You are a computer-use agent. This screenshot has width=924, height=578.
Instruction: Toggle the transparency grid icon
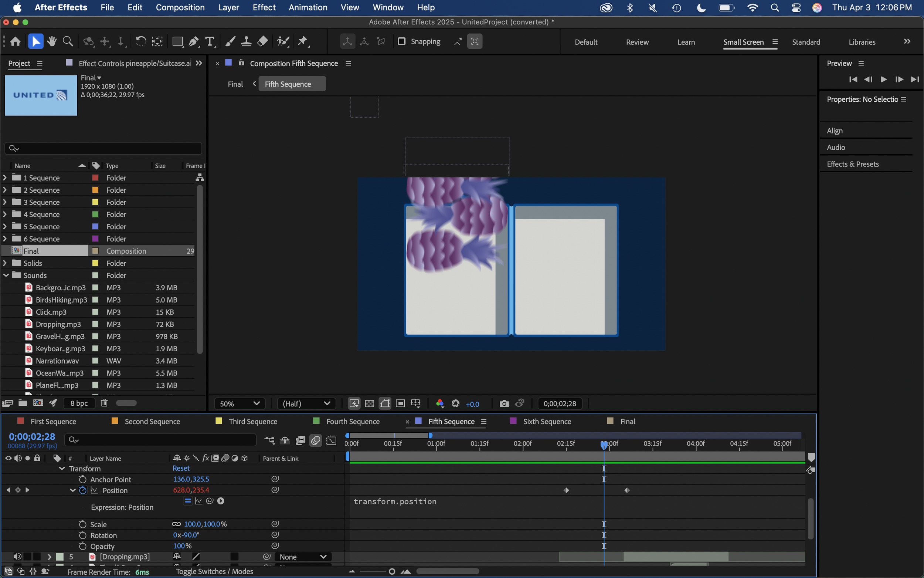tap(369, 404)
